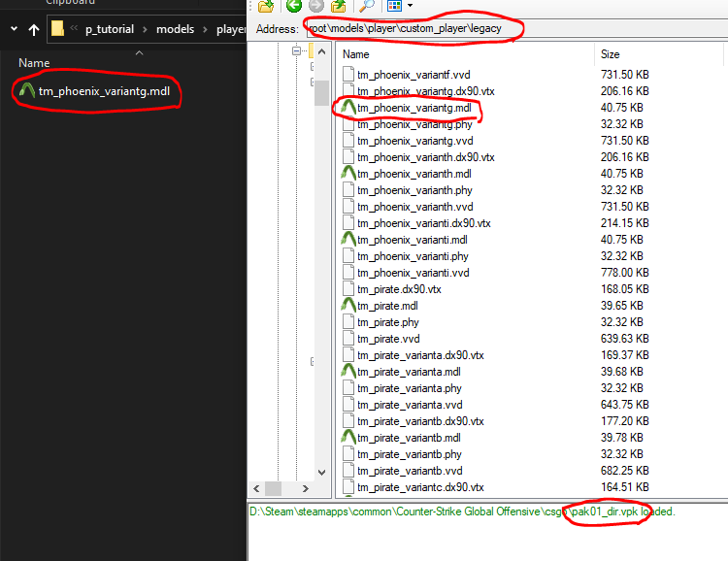Select tm_pirate.vvd file
This screenshot has height=561, width=728.
(x=388, y=339)
